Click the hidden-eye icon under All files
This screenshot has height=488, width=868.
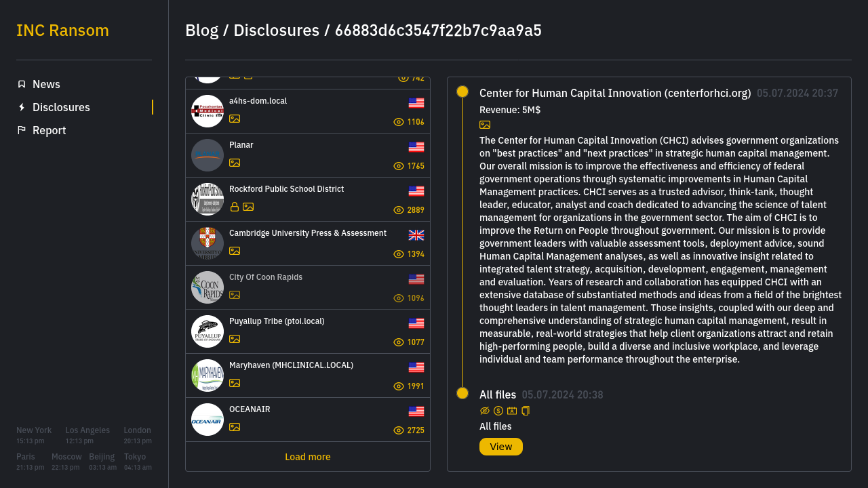click(484, 411)
